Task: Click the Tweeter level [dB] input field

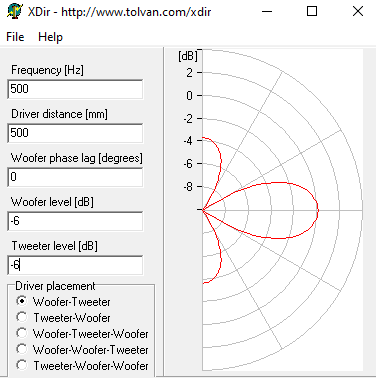Action: pyautogui.click(x=75, y=265)
